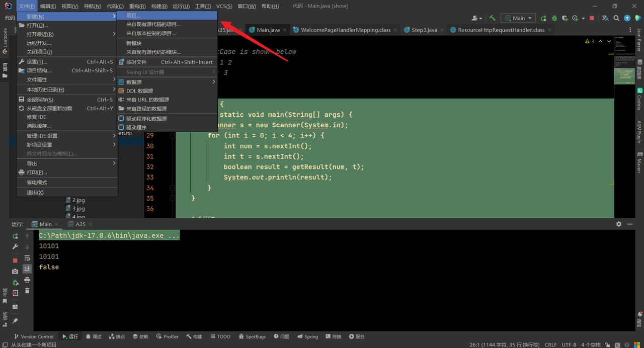Click the red Stop square in top toolbar

pos(592,18)
